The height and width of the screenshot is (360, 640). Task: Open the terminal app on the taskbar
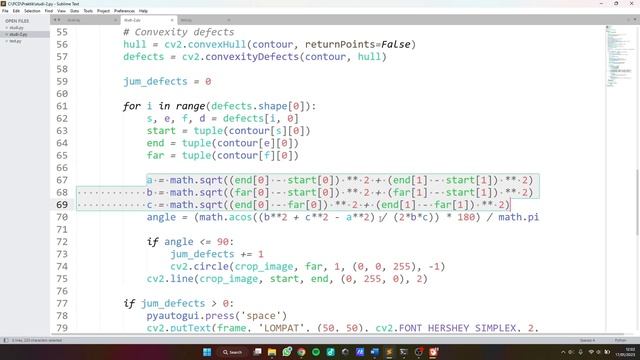404,352
